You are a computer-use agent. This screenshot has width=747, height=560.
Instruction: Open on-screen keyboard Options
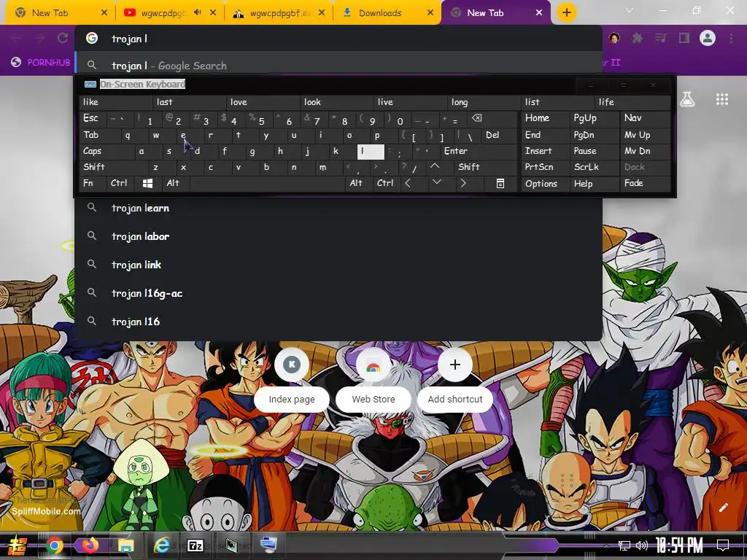pyautogui.click(x=545, y=183)
